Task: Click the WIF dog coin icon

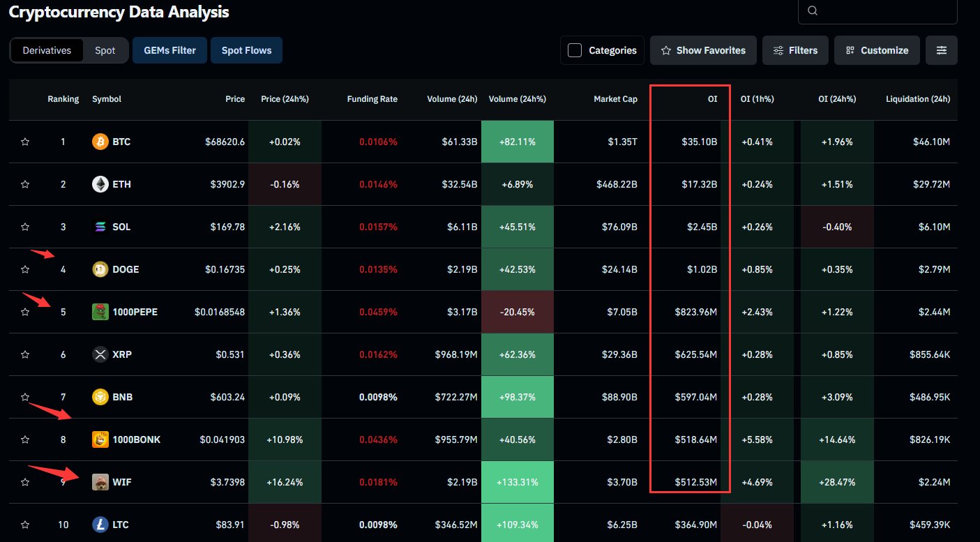Action: [100, 481]
